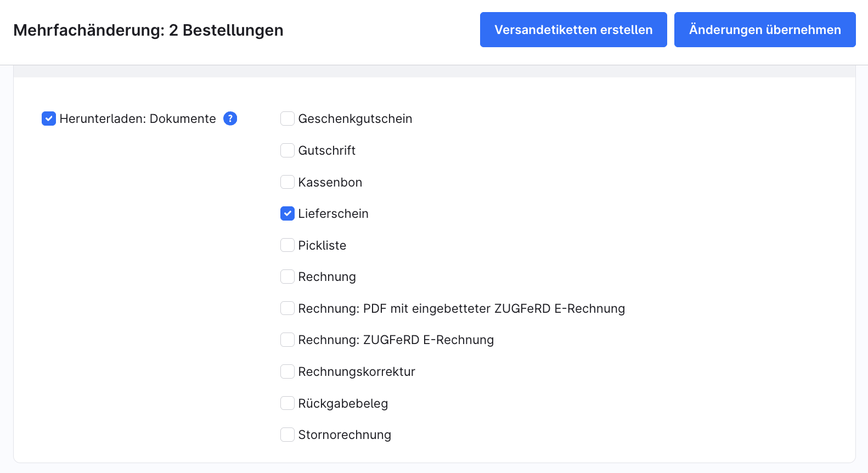
Task: Click the help icon beside Herunterladen: Dokumente
Action: [230, 119]
